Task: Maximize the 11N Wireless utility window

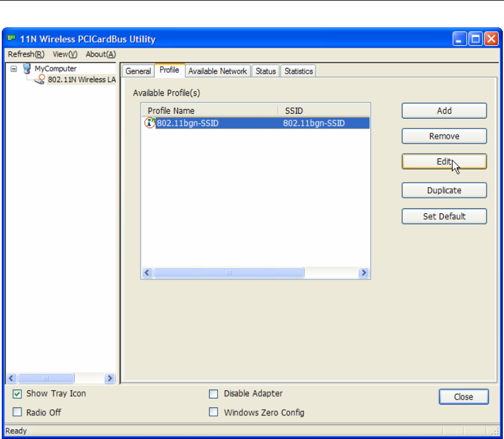Action: click(x=475, y=39)
